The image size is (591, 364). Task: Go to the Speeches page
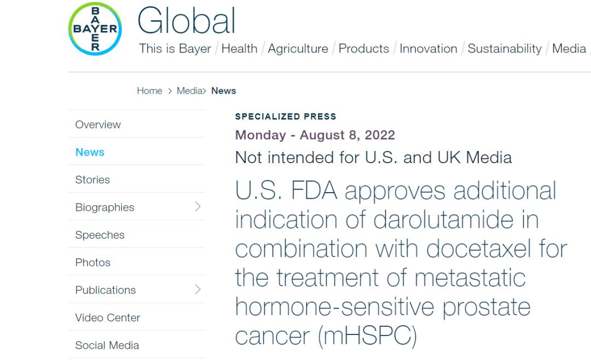[100, 235]
